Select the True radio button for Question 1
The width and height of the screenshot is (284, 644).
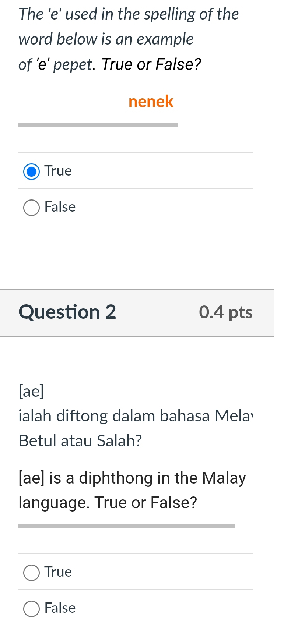(31, 171)
